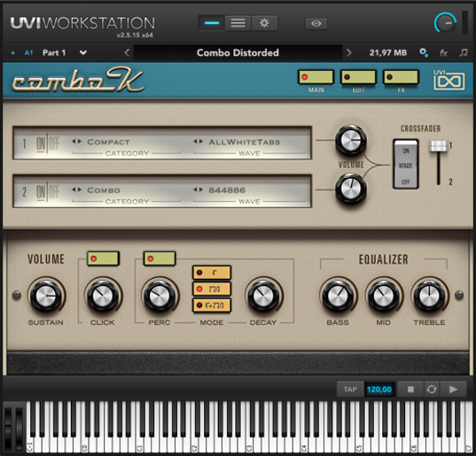
Task: Click the AllWhiteTabs wave name
Action: point(244,142)
